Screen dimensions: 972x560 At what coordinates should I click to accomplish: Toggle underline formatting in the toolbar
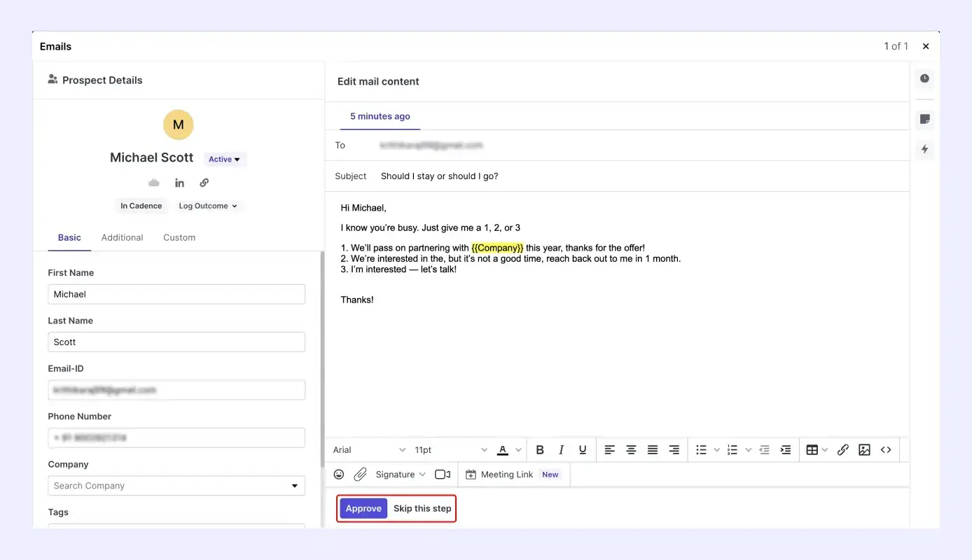pos(583,450)
